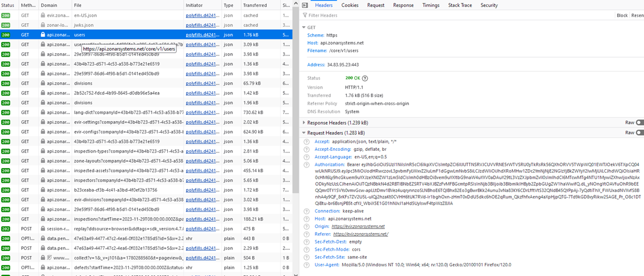Select the Headers tab
This screenshot has height=276, width=644.
[324, 5]
